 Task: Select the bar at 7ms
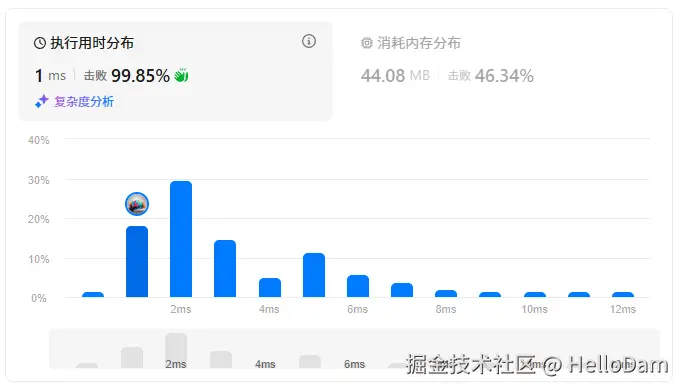coord(402,290)
